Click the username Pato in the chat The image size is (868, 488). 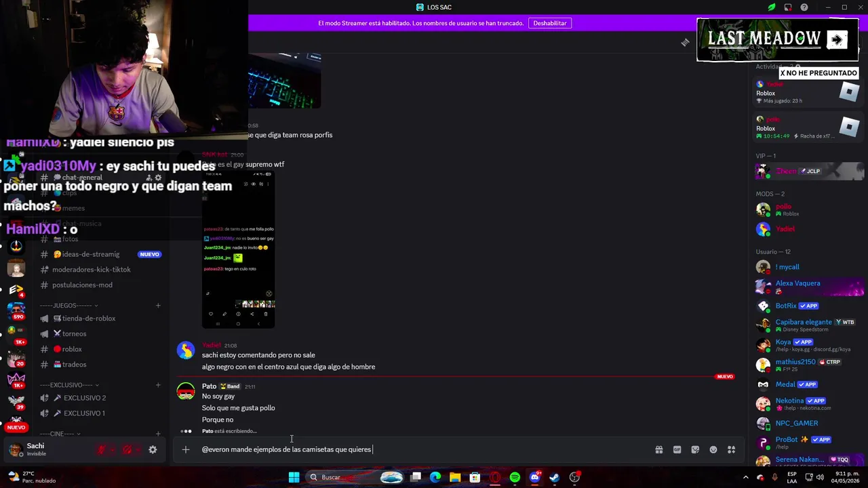tap(209, 386)
